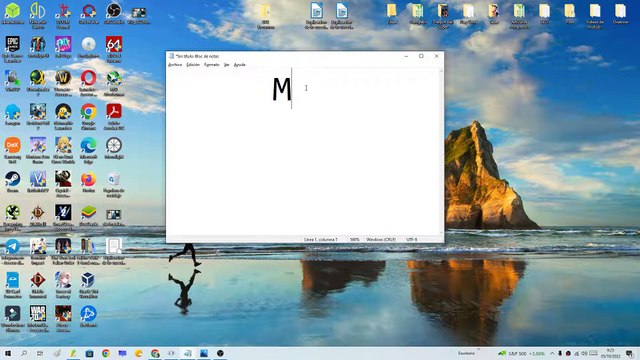Select the Firefox desktop icon
Screen dimensions: 640x360
[89, 182]
